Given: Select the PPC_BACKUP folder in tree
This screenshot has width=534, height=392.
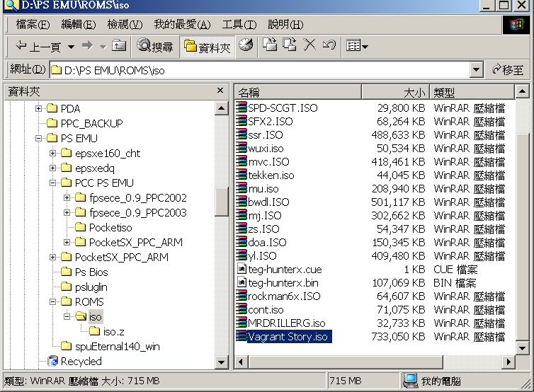Looking at the screenshot, I should tap(91, 123).
